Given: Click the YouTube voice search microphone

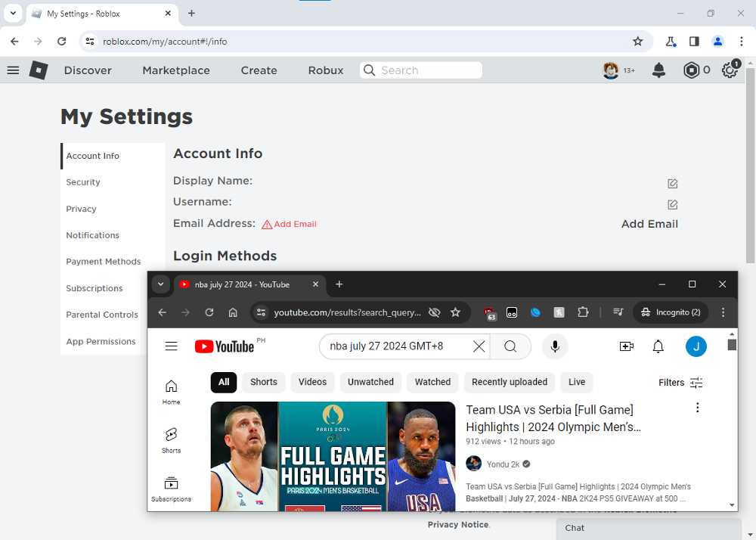Looking at the screenshot, I should pos(555,346).
